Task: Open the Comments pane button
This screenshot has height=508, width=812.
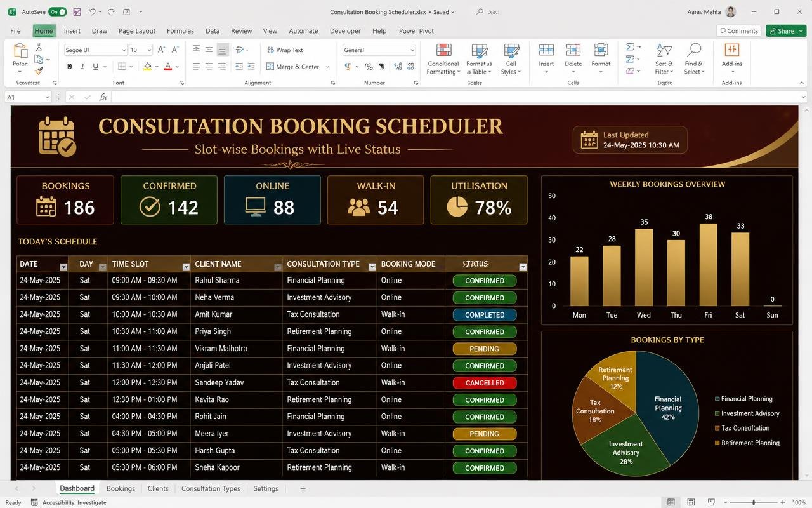Action: (738, 30)
